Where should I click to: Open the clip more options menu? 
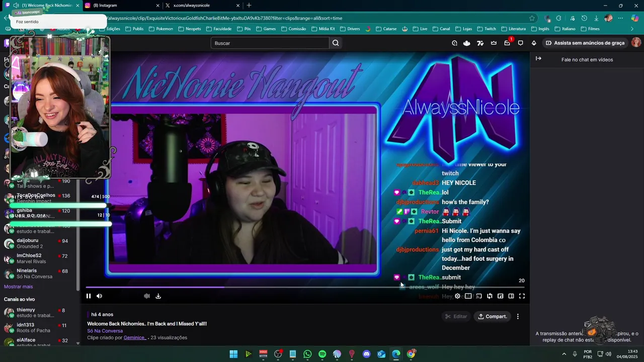point(518,316)
